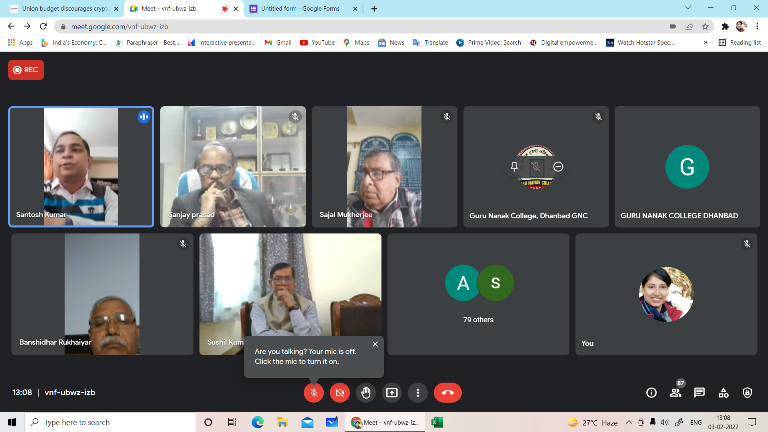Open the chat messages panel

pyautogui.click(x=700, y=393)
